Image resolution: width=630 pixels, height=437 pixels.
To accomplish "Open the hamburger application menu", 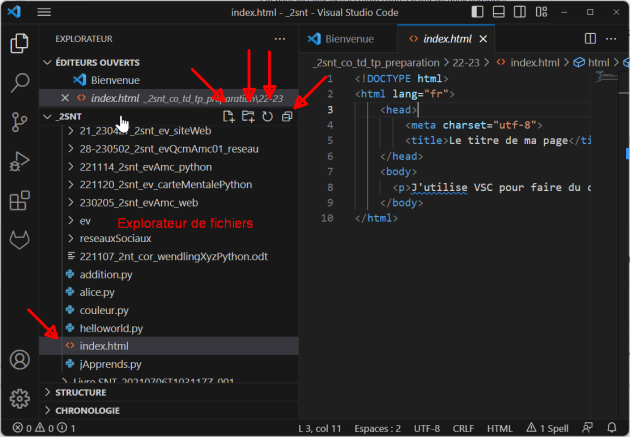I will (x=44, y=12).
